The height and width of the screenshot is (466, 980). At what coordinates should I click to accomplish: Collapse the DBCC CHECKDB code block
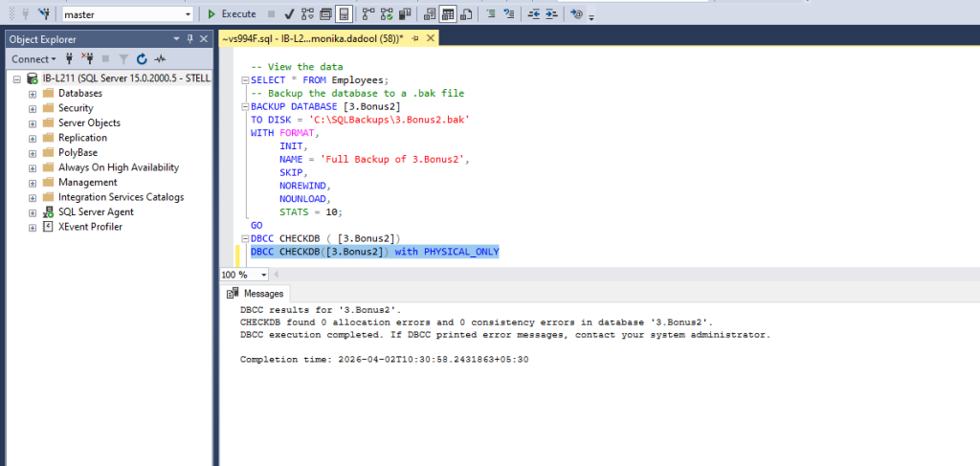245,238
